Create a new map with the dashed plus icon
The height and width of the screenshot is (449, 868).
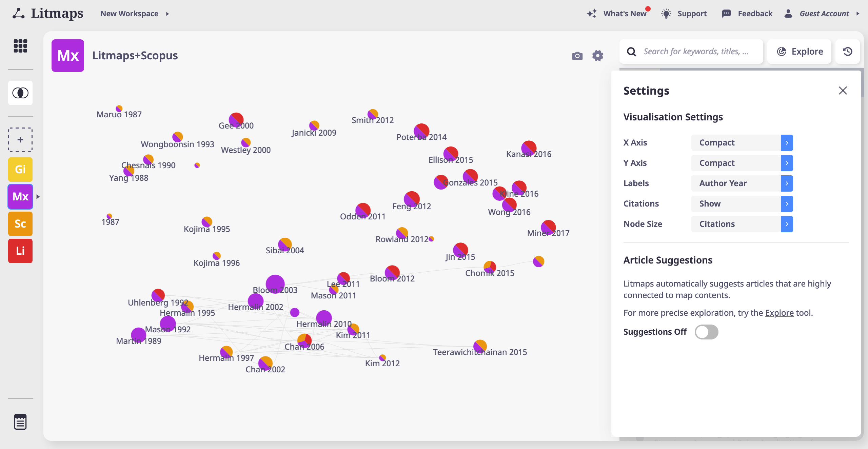[x=20, y=139]
